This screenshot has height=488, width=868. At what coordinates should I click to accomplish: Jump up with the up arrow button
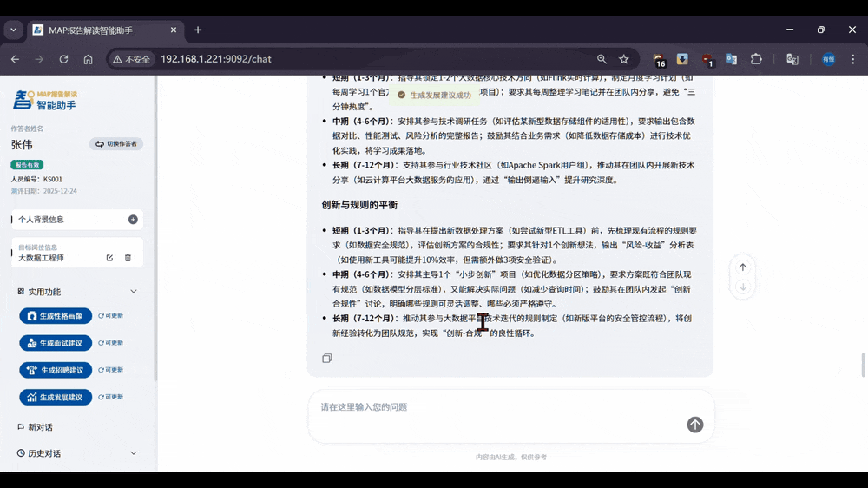pyautogui.click(x=743, y=267)
